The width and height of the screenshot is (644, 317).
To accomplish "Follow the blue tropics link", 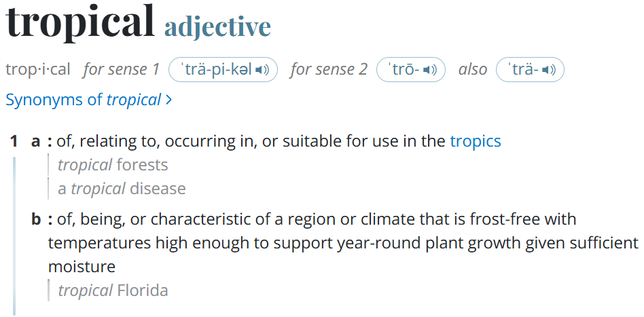I will point(475,141).
